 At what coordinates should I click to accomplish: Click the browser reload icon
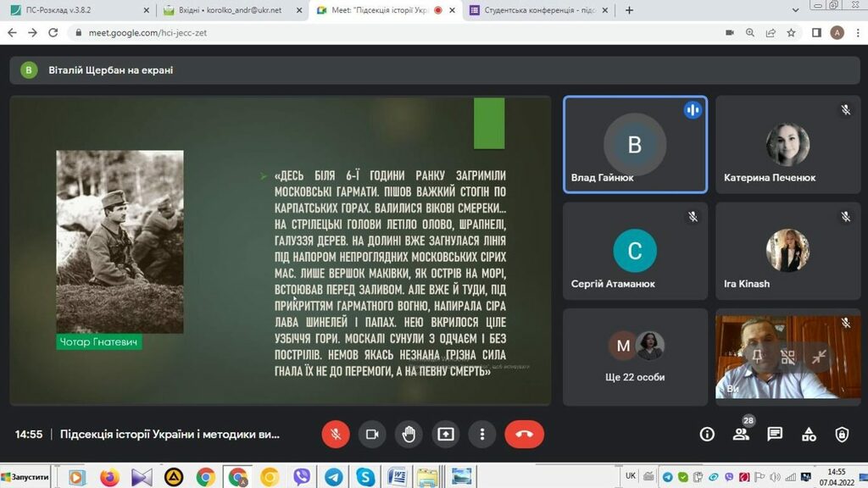click(x=53, y=33)
